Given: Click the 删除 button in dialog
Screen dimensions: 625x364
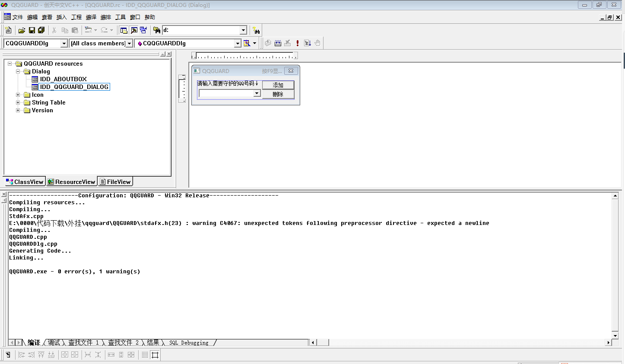Looking at the screenshot, I should 278,94.
